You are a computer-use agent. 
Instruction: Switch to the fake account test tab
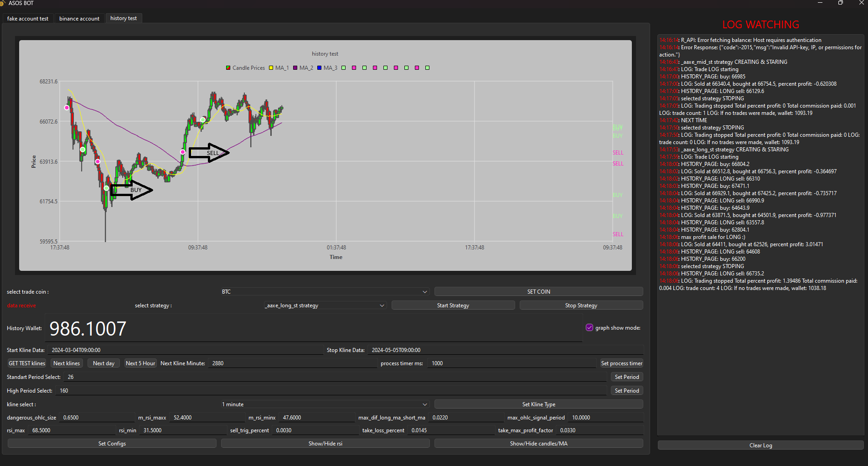click(x=28, y=19)
